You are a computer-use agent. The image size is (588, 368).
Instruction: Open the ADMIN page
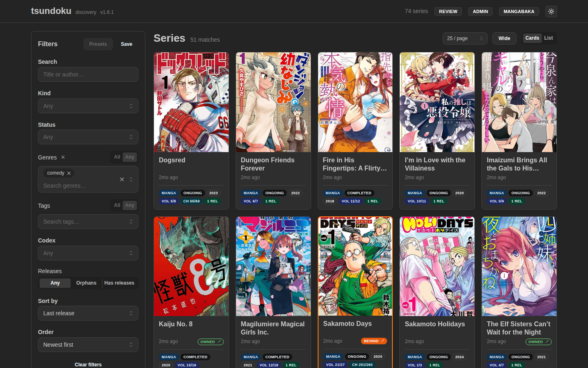[x=480, y=11]
